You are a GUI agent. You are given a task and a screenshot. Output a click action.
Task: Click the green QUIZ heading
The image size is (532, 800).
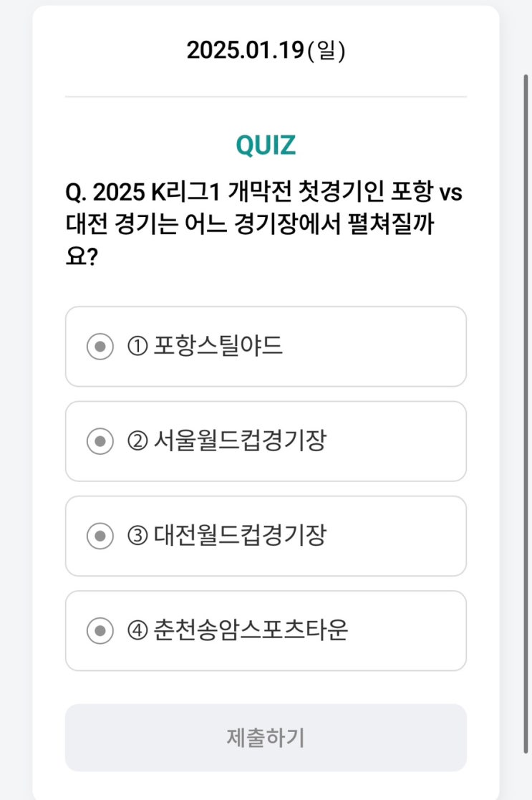(x=266, y=145)
